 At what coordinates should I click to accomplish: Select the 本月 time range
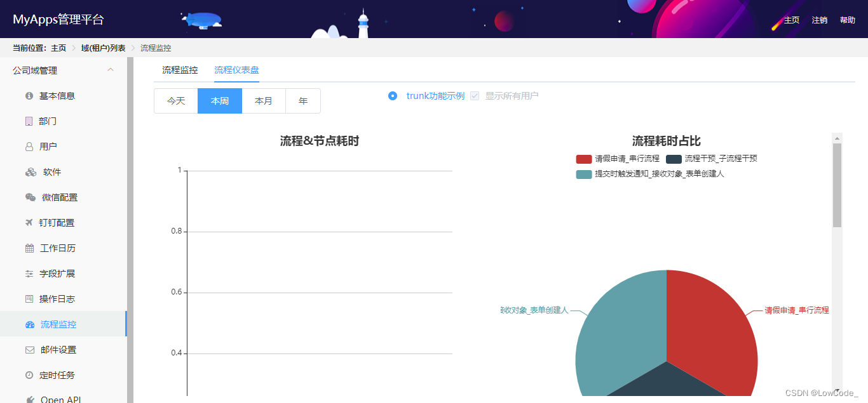pyautogui.click(x=264, y=101)
